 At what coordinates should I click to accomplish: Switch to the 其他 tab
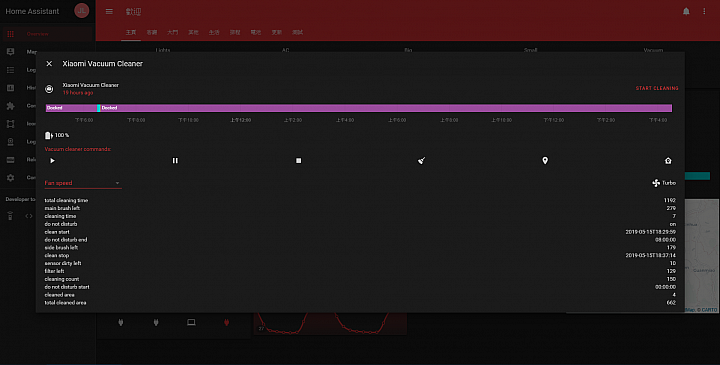pos(193,33)
